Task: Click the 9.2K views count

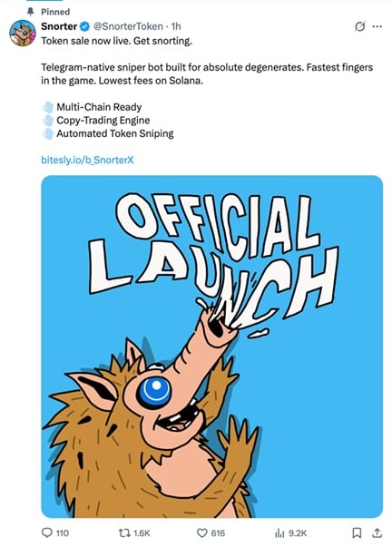Action: 298,533
